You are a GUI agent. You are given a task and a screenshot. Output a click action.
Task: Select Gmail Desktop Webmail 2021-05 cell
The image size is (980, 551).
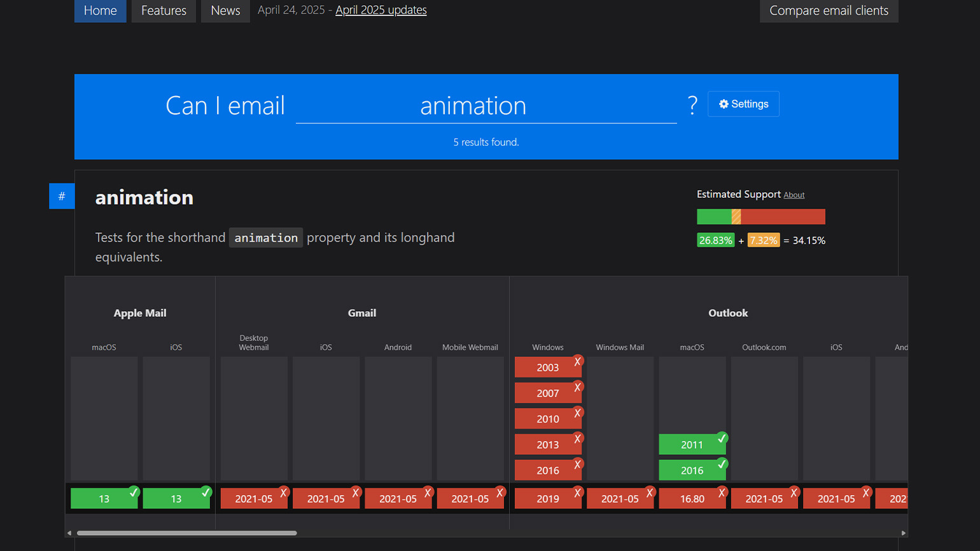click(254, 498)
